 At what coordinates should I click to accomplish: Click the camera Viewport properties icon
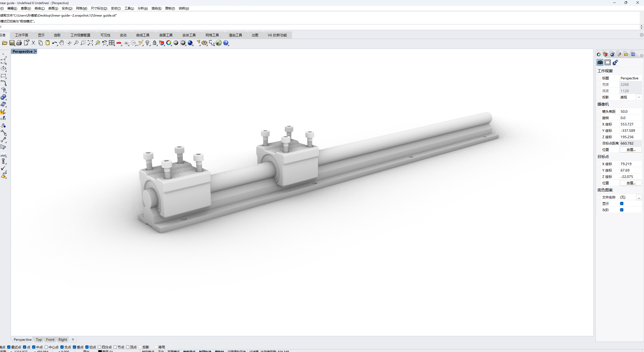600,62
